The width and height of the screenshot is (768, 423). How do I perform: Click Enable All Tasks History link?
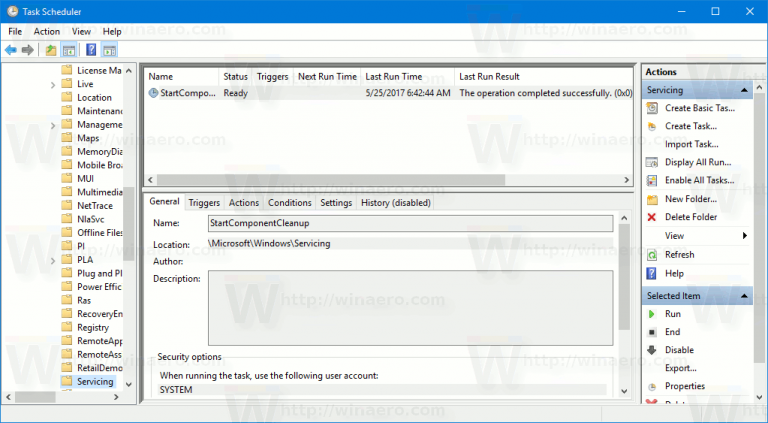point(699,180)
